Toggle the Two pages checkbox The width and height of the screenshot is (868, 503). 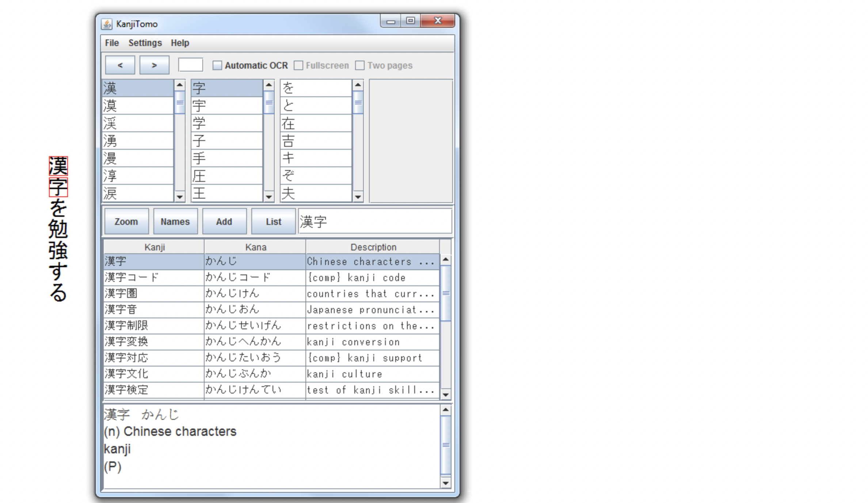[360, 65]
